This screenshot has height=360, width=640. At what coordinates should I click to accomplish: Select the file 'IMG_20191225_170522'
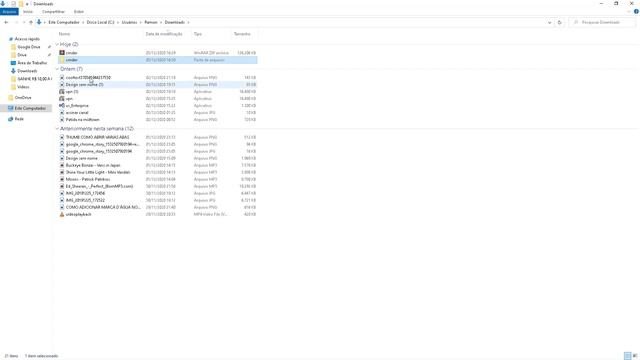85,200
